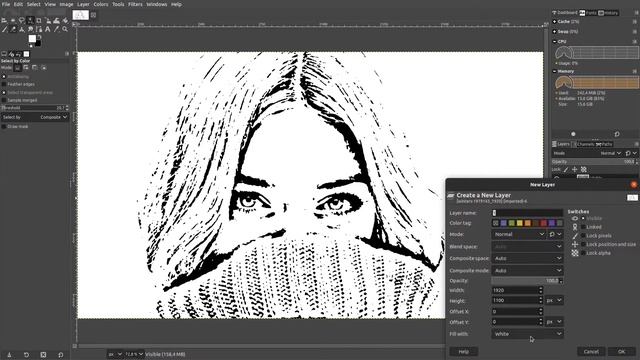Expand the Cache group in Dashboard

[x=555, y=22]
